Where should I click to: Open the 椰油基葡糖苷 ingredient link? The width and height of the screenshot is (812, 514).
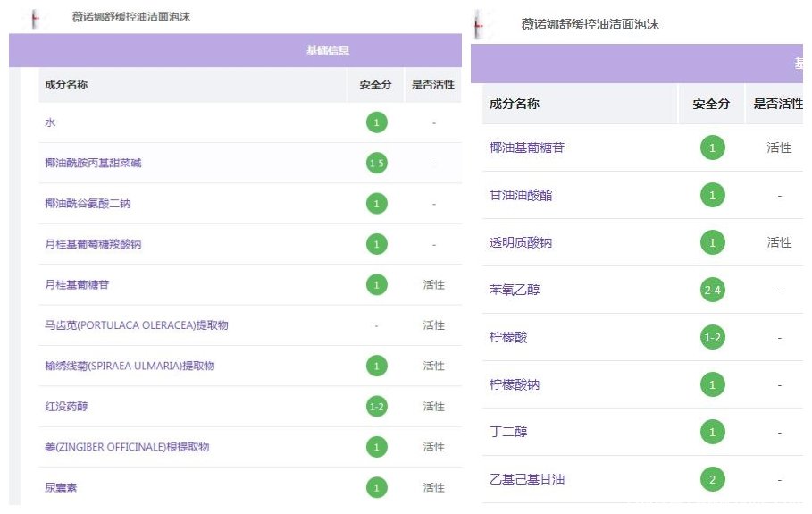[527, 147]
